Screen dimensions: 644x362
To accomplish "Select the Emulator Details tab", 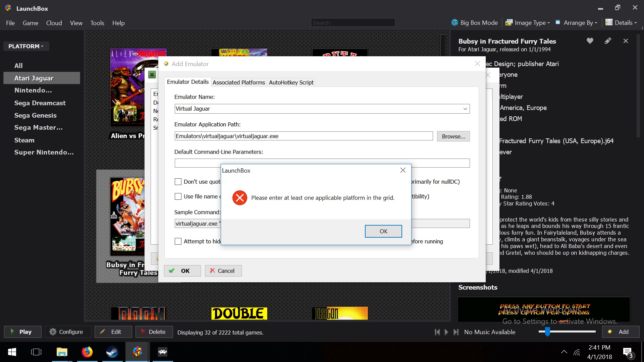I will click(x=188, y=82).
